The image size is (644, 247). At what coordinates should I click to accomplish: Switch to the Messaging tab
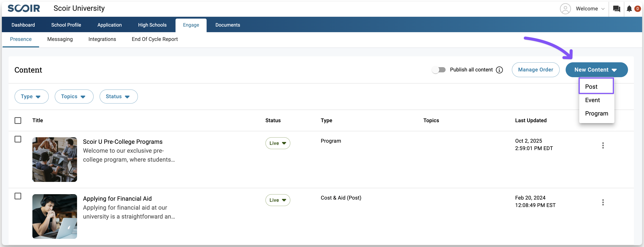click(x=60, y=39)
